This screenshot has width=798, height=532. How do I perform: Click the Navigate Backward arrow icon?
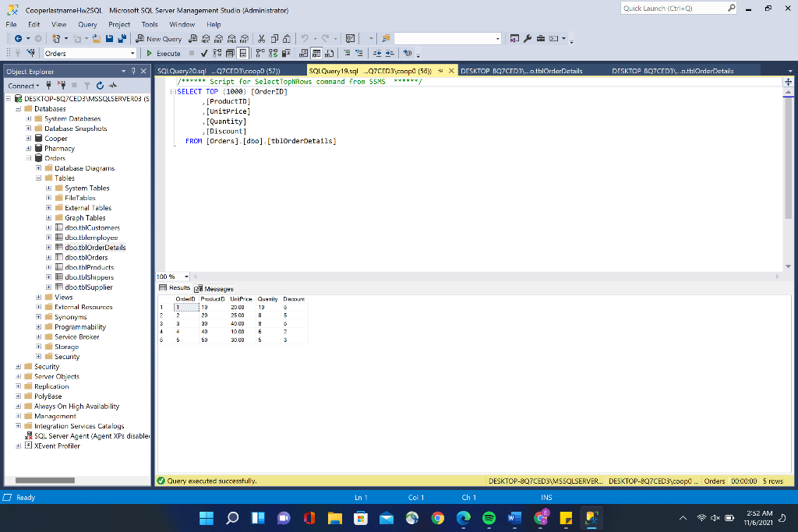tap(19, 39)
